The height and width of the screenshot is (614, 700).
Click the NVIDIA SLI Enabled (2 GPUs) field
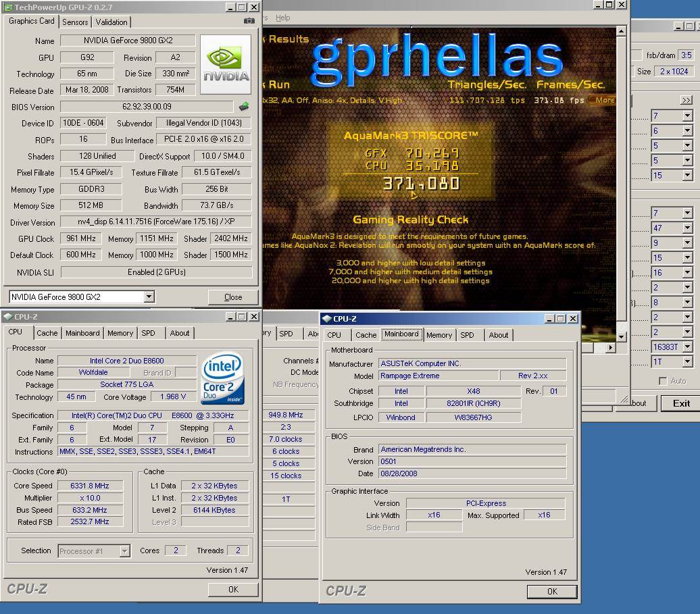156,272
